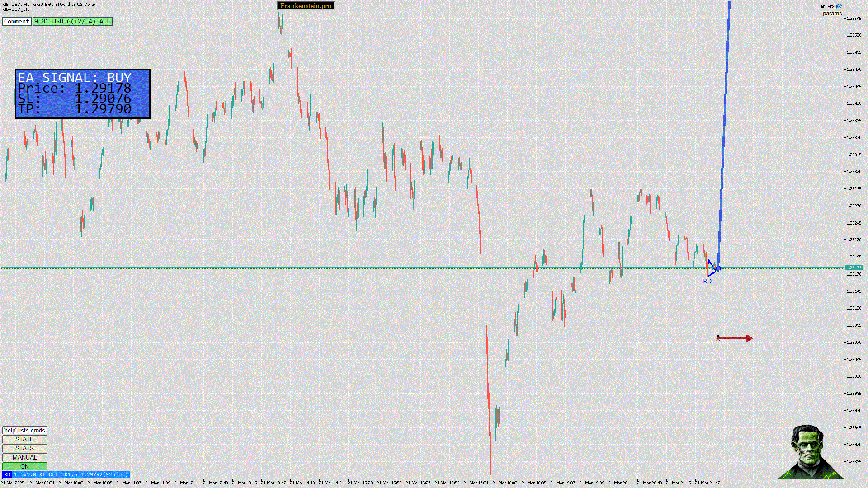The image size is (868, 488).
Task: Toggle the green ON button off
Action: coord(24,466)
